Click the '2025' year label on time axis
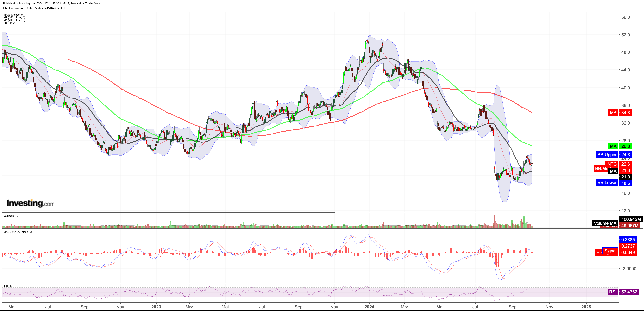 586,307
